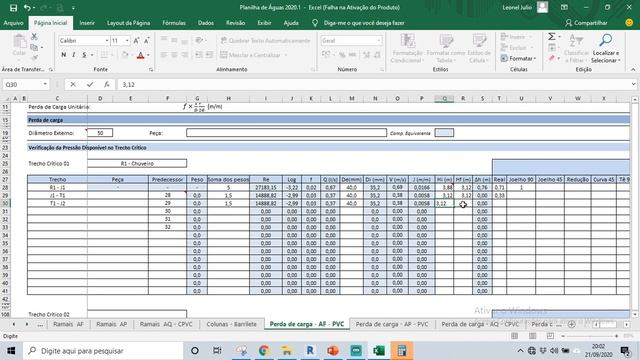Open Windows Start menu
Viewport: 640px width, 360px height.
pos(11,351)
